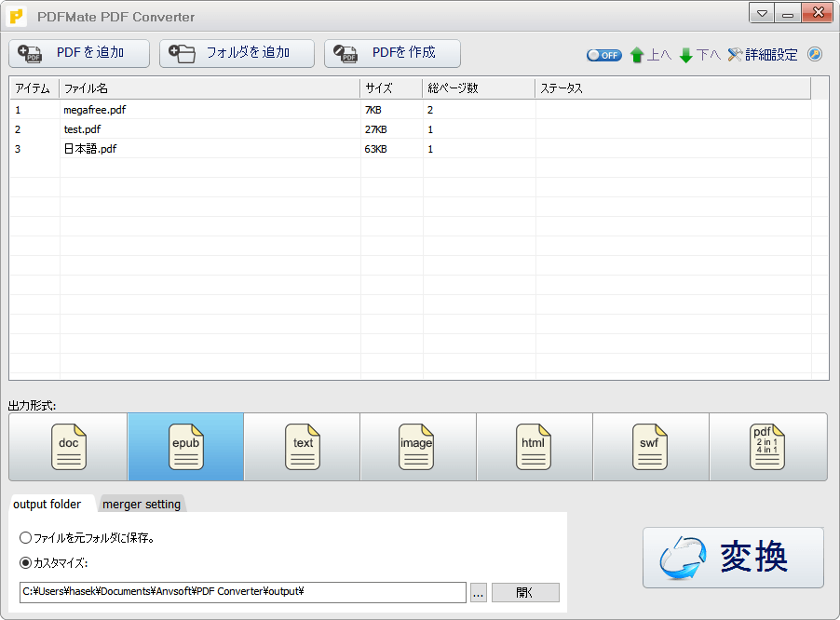Image resolution: width=840 pixels, height=620 pixels.
Task: Click the 開く open folder button
Action: point(525,593)
